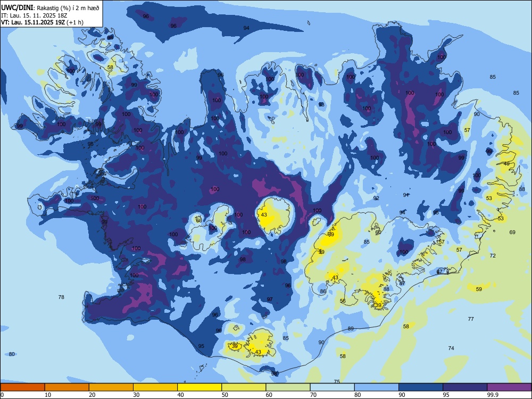Click the medium blue 90–95 legend swatch
532x399 pixels.
(421, 387)
